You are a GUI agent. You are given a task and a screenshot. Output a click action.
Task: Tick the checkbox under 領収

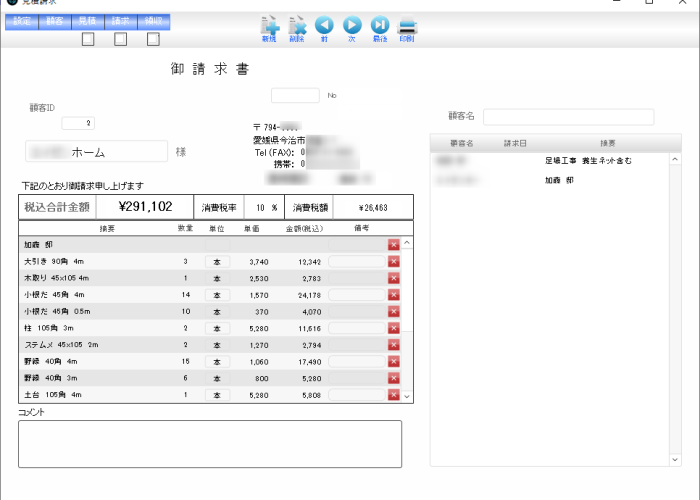click(153, 39)
